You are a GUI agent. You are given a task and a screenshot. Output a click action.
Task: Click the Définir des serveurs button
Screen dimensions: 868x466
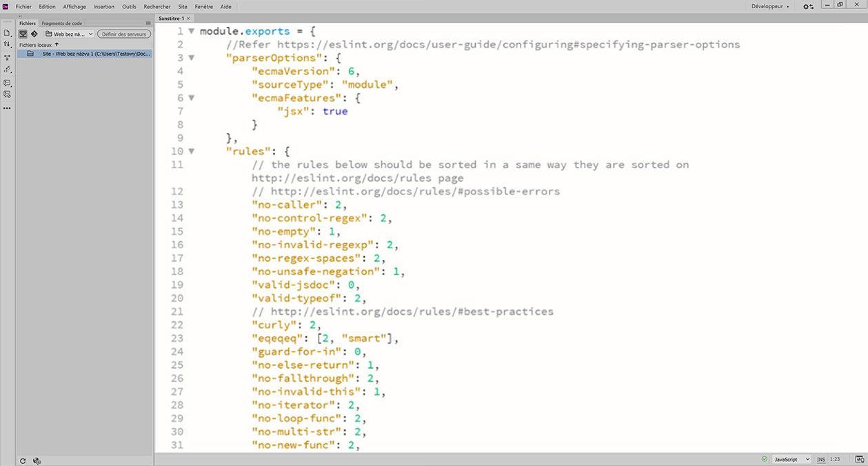(x=123, y=33)
